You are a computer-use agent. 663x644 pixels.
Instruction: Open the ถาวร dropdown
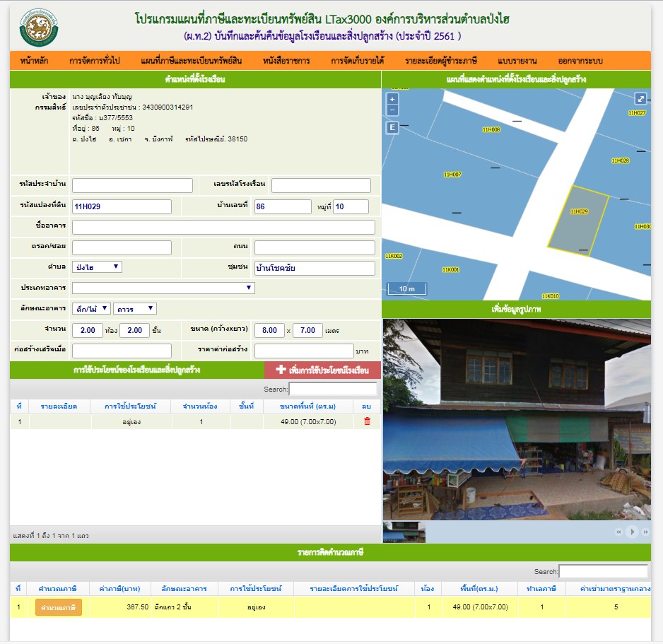[135, 309]
